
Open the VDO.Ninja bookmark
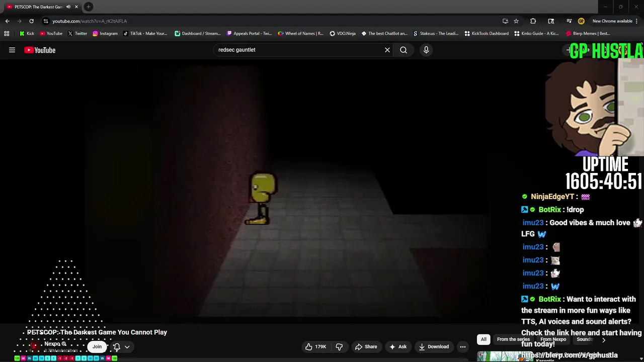(343, 34)
